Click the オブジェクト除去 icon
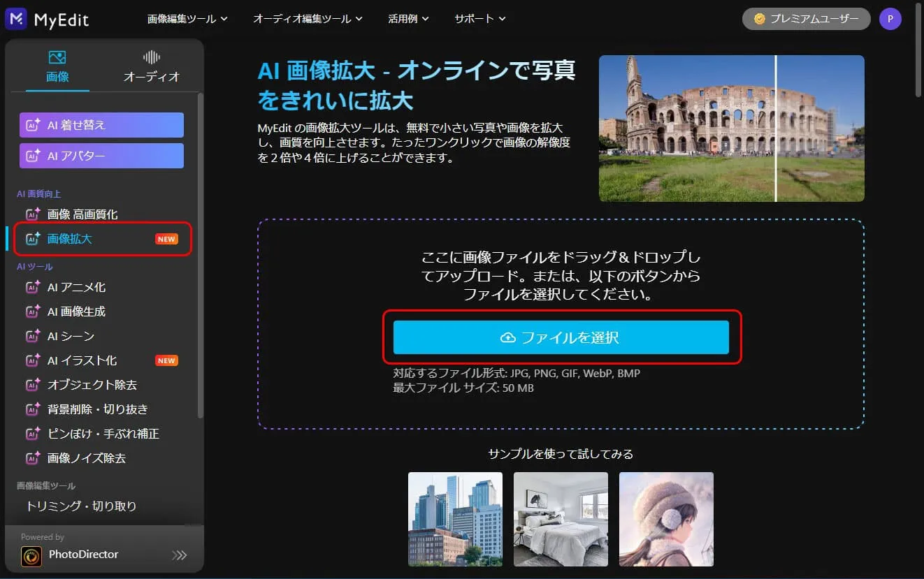Screen dimensions: 924x579 (x=33, y=385)
